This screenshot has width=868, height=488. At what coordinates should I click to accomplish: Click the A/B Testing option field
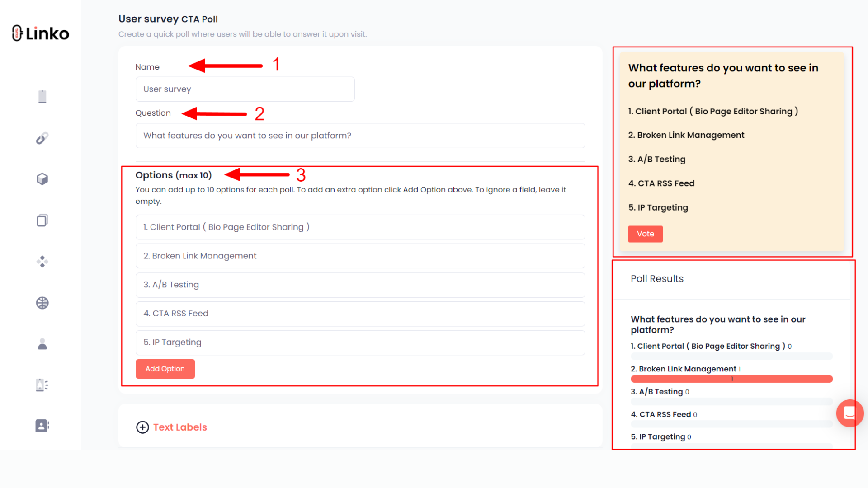click(360, 285)
